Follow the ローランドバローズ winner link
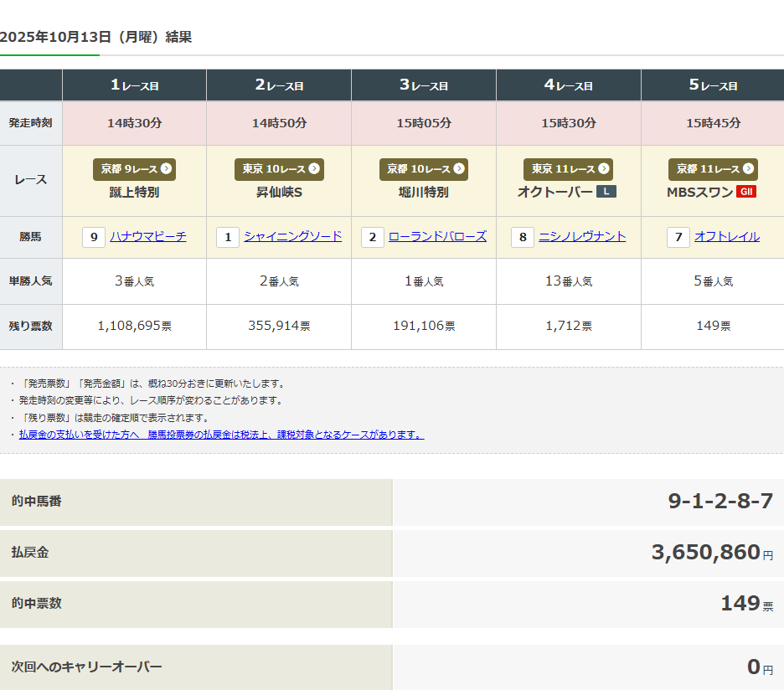The width and height of the screenshot is (784, 690). click(x=437, y=237)
